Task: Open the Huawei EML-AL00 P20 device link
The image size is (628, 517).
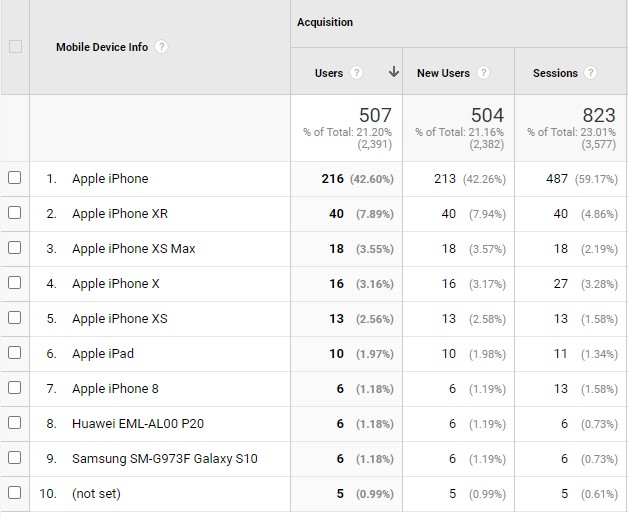Action: 138,423
